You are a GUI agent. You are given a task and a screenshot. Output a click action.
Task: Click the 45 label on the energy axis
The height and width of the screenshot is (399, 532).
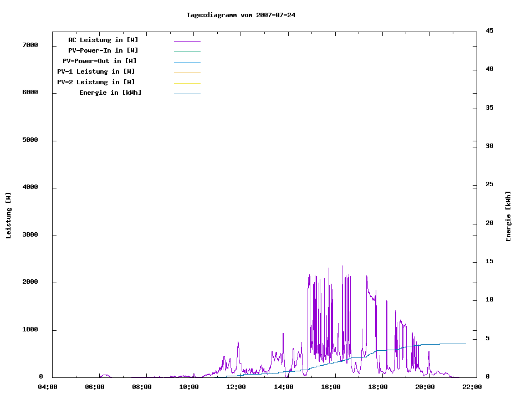489,31
